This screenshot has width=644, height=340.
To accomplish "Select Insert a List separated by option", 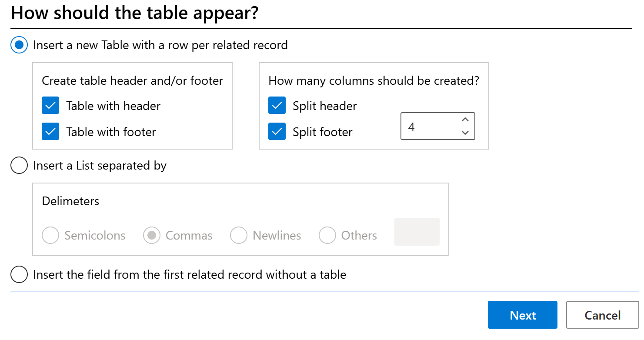I will pyautogui.click(x=19, y=166).
